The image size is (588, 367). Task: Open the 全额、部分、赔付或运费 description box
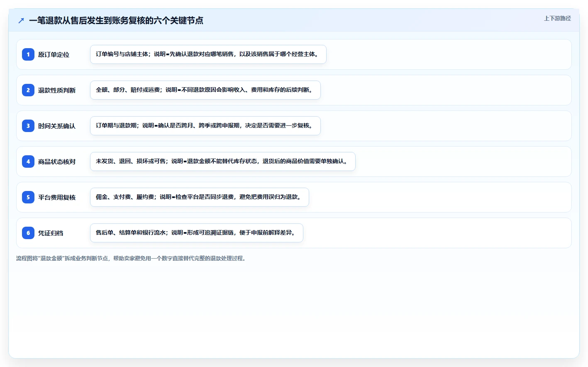pyautogui.click(x=205, y=90)
